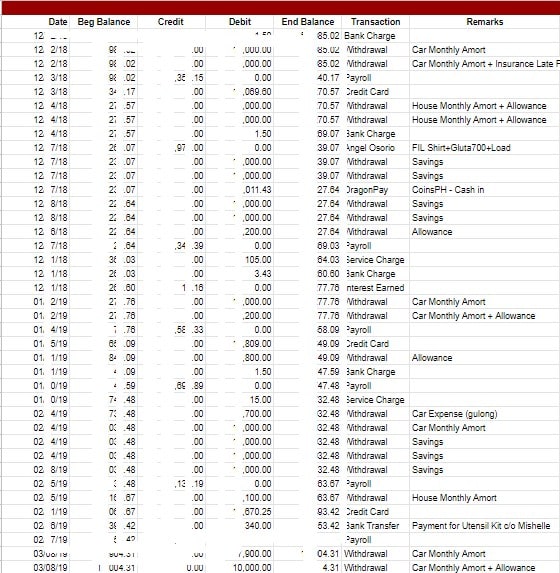Select the debit cell ending in 700.00
This screenshot has height=573, width=560.
[x=239, y=414]
